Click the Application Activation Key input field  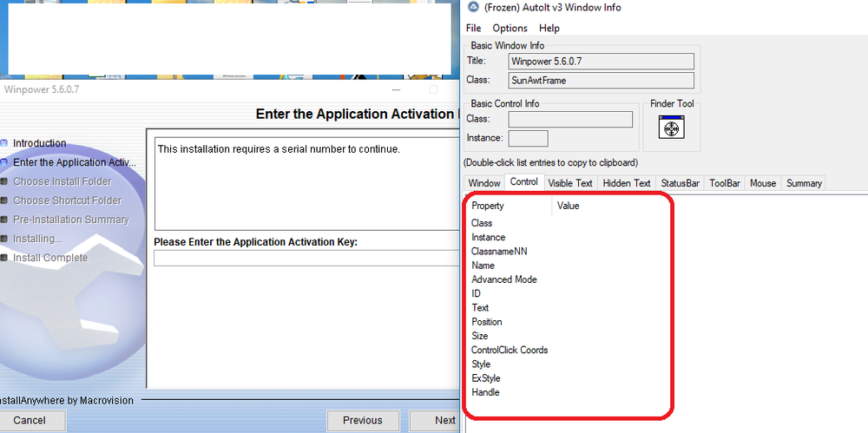[x=306, y=258]
